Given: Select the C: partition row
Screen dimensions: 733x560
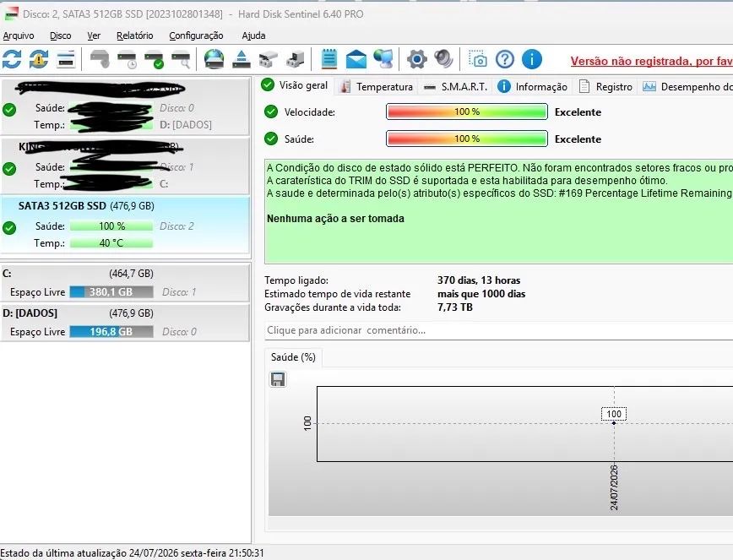Looking at the screenshot, I should (125, 283).
